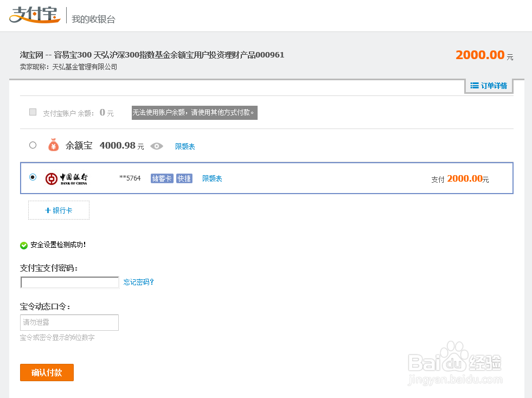Click the Bank of China logo
This screenshot has width=532, height=398.
pyautogui.click(x=67, y=178)
